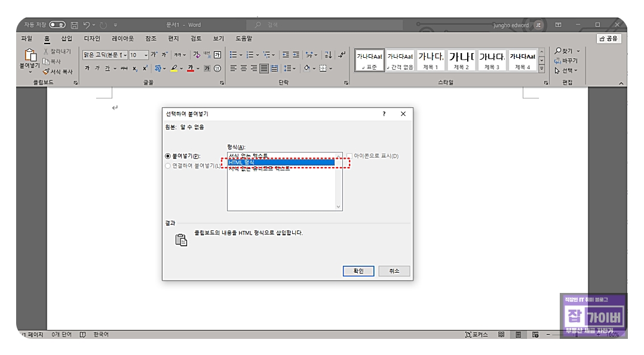
Task: Open the bullet list dropdown arrow
Action: 241,54
